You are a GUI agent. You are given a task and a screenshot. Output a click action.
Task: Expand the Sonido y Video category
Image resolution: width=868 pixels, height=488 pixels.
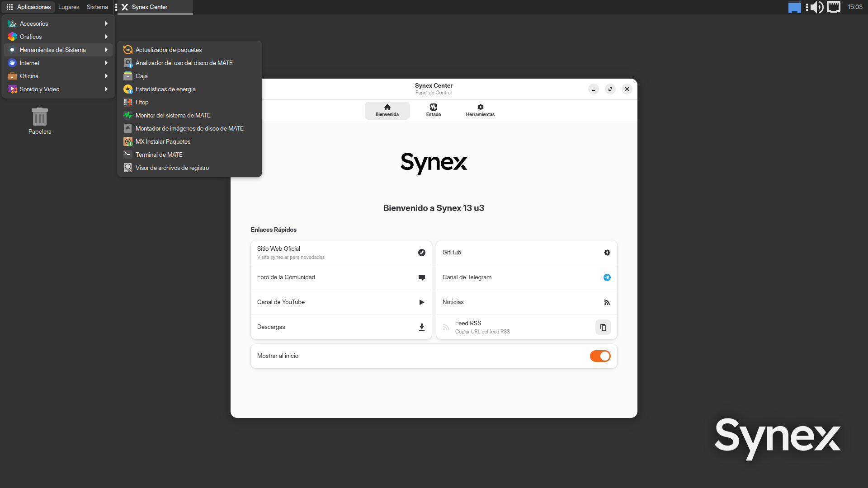(58, 89)
